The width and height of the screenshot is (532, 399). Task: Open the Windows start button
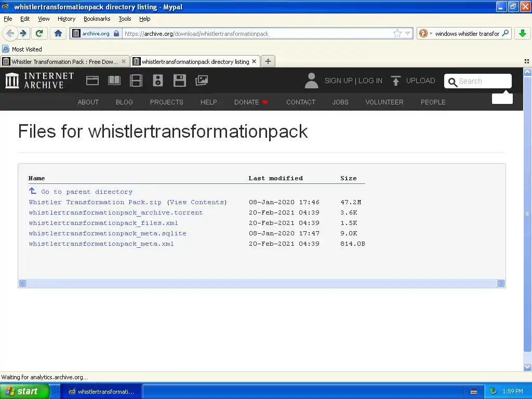(24, 391)
